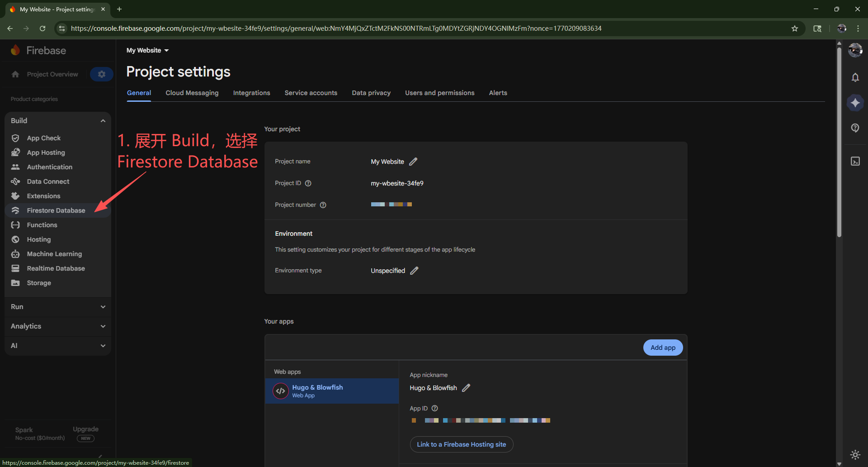Screen dimensions: 868x467
Task: Select Firestore Database in the sidebar
Action: pyautogui.click(x=56, y=210)
